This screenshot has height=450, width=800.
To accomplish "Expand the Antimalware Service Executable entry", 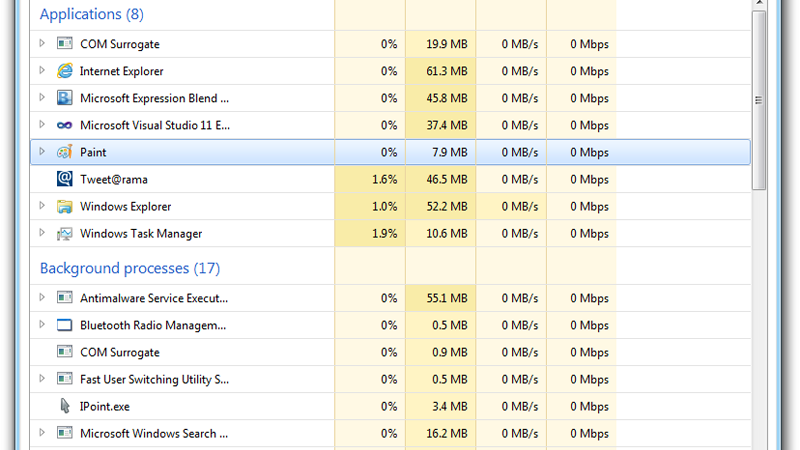I will click(42, 298).
